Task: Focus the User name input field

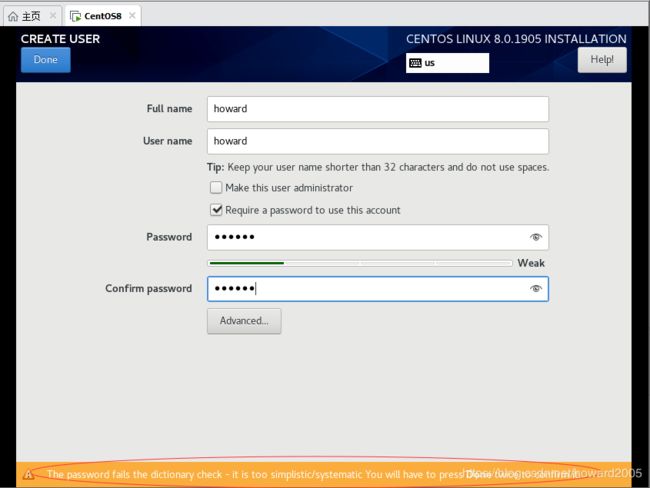Action: (378, 141)
